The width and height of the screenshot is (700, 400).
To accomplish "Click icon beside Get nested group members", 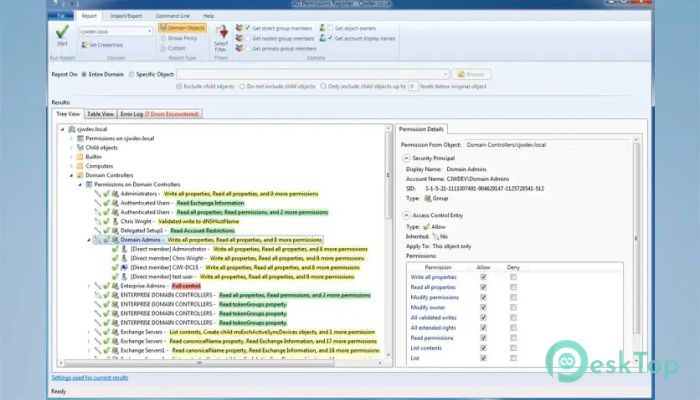I will [239, 38].
